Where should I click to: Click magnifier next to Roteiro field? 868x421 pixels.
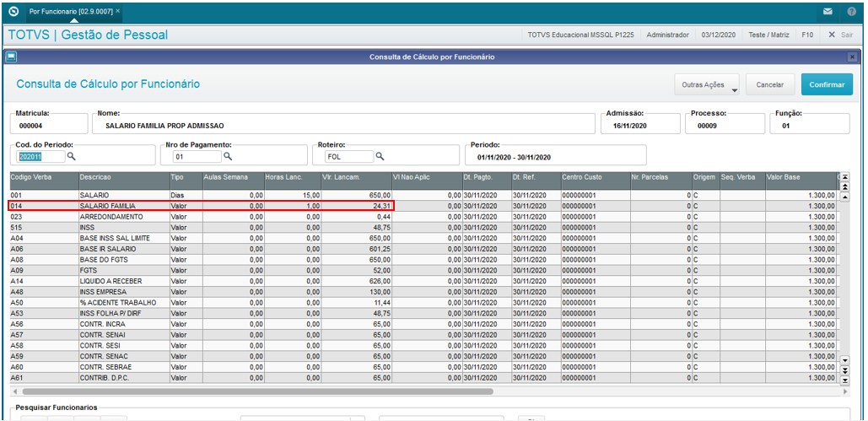click(x=380, y=157)
